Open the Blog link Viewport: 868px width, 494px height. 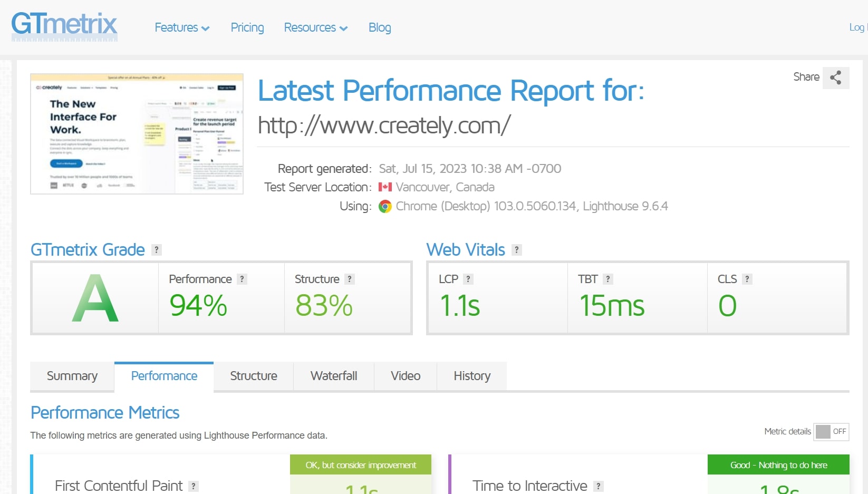[380, 27]
